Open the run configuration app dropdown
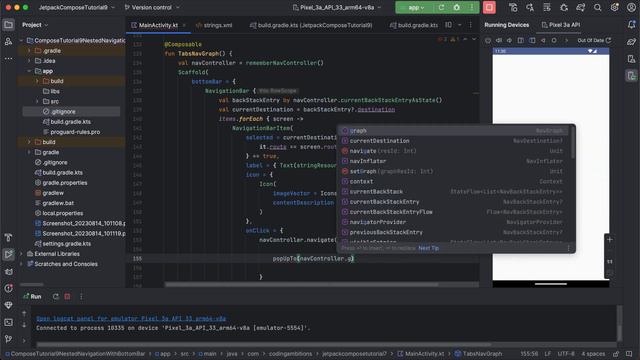640x360 pixels. (415, 7)
